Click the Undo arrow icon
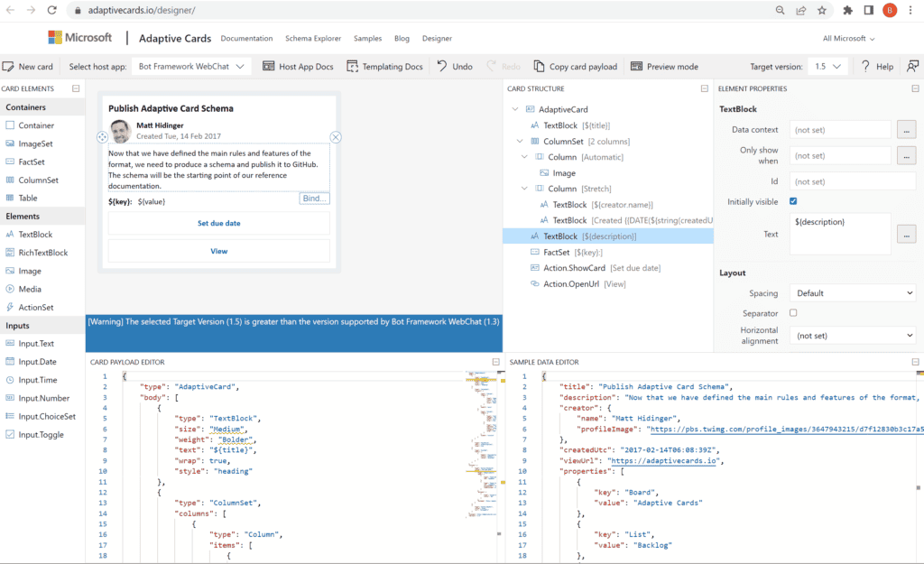The width and height of the screenshot is (924, 564). click(x=442, y=67)
